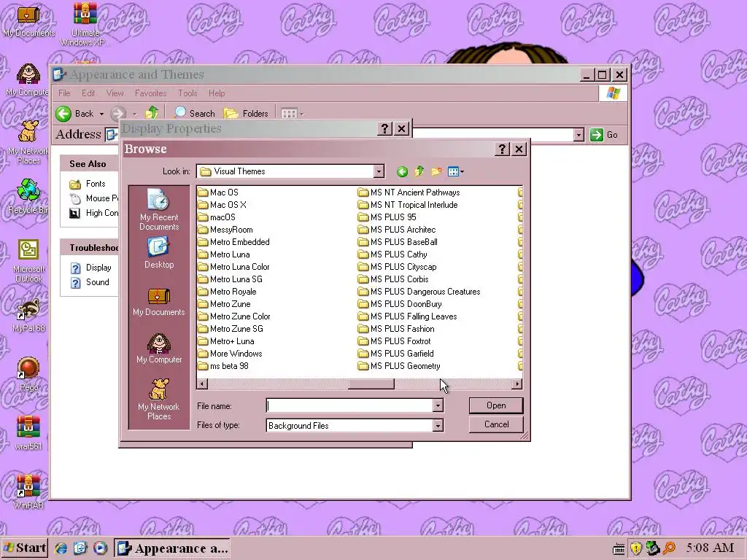Go to last folder visited in Browse
Image resolution: width=747 pixels, height=560 pixels.
click(x=402, y=171)
